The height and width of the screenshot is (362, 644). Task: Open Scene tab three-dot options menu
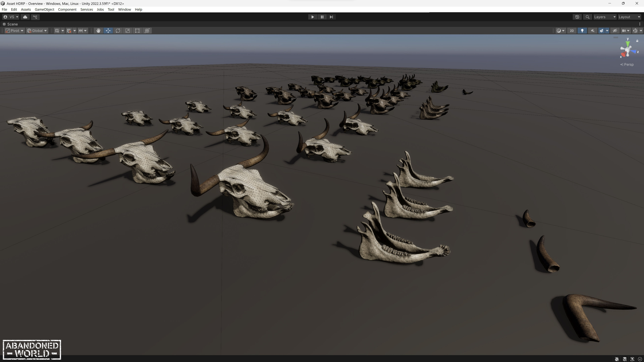coord(640,24)
